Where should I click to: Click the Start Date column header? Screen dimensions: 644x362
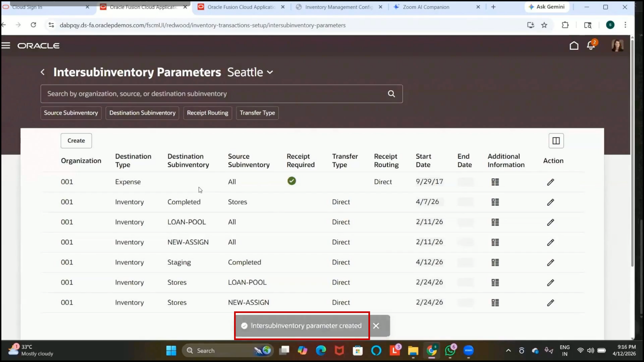[423, 161]
